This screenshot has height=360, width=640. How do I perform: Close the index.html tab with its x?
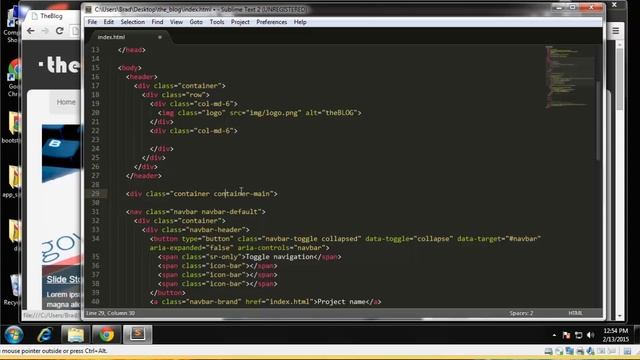tap(160, 37)
